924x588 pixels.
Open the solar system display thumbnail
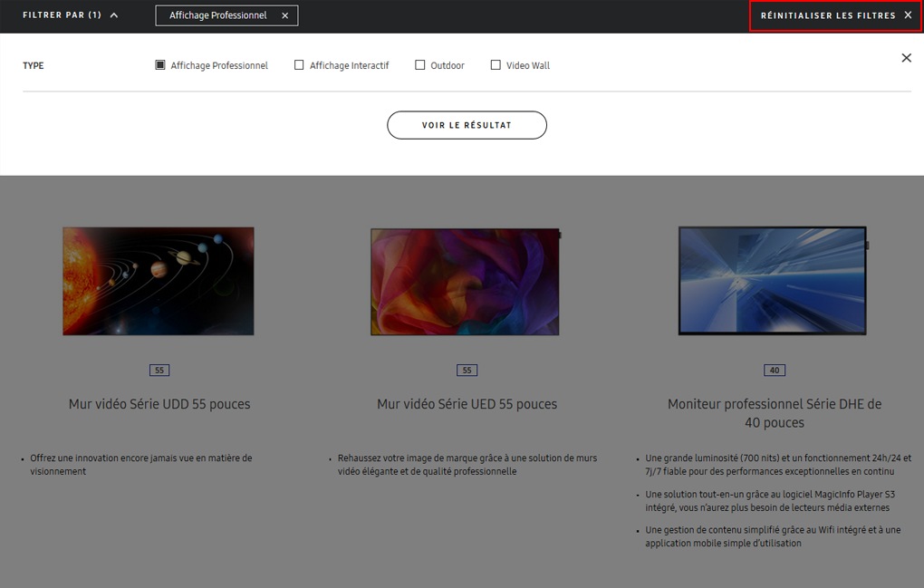coord(159,281)
